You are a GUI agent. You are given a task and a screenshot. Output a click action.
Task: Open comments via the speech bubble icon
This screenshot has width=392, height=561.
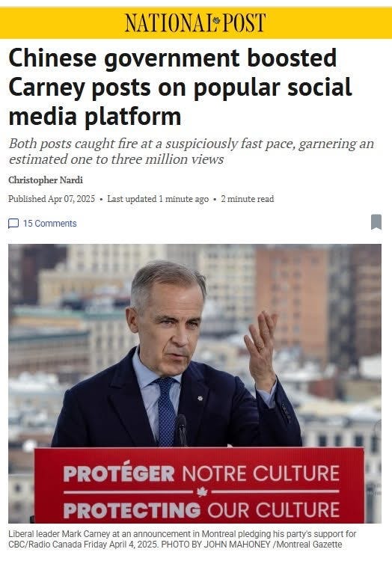13,224
